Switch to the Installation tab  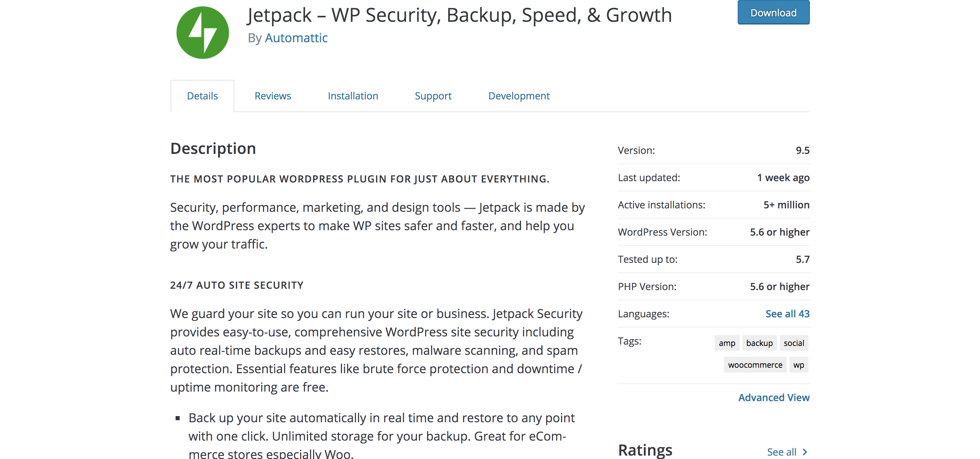(x=353, y=95)
